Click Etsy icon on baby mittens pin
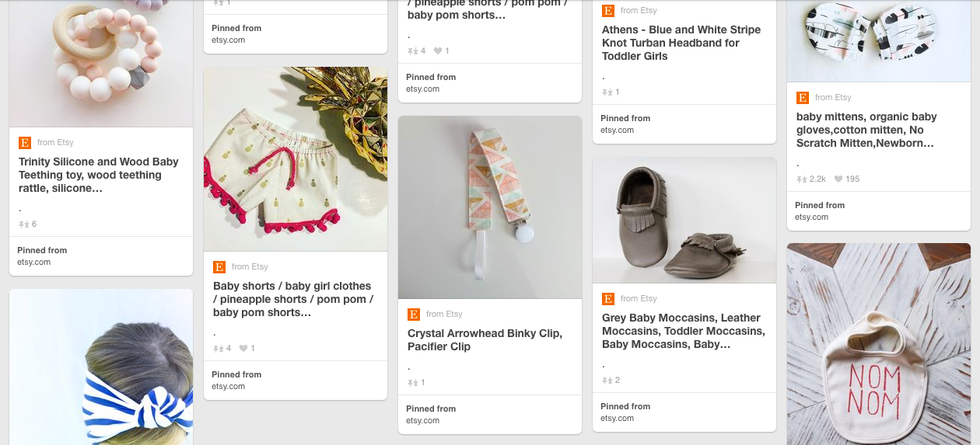 click(x=802, y=98)
